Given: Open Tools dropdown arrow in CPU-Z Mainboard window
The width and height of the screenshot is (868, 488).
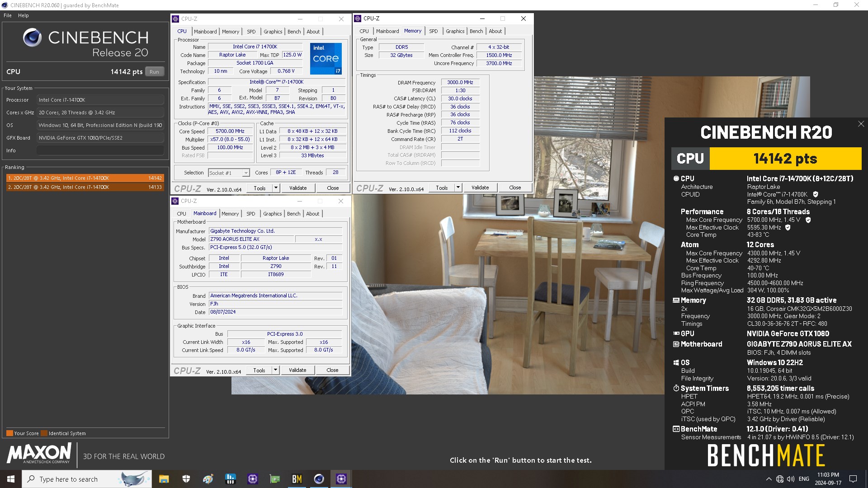Looking at the screenshot, I should [x=275, y=370].
